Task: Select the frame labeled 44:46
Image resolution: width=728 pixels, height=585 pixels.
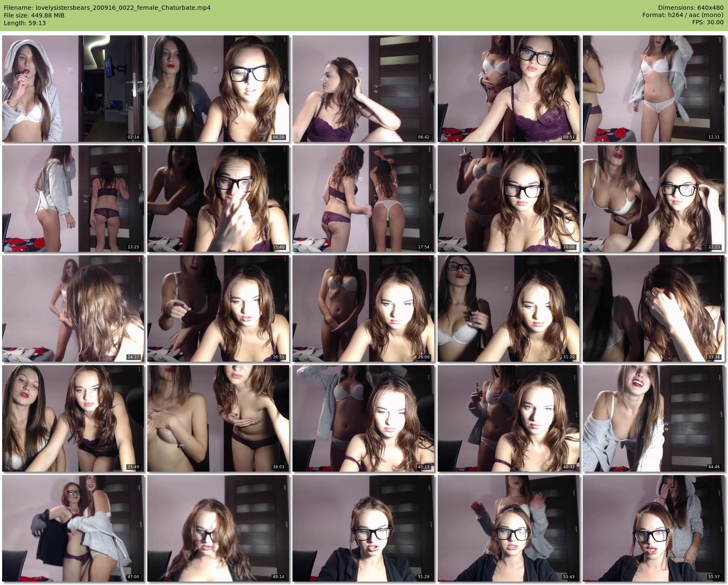Action: point(653,418)
